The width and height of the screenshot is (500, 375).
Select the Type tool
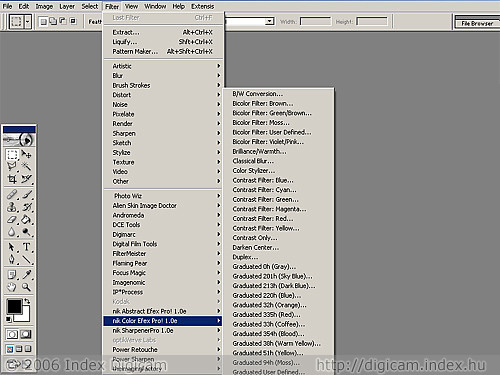pyautogui.click(x=26, y=247)
